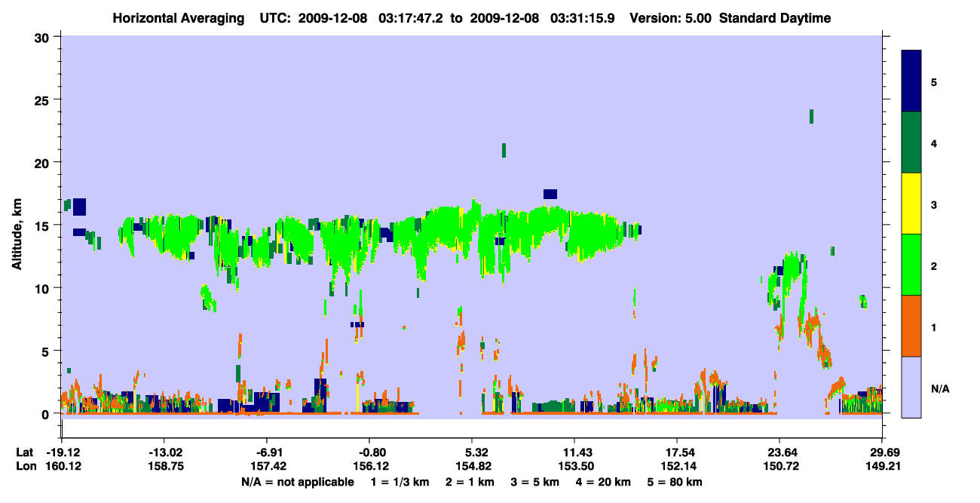This screenshot has width=980, height=503.
Task: Click the latitude value 17.54
Action: pyautogui.click(x=677, y=452)
